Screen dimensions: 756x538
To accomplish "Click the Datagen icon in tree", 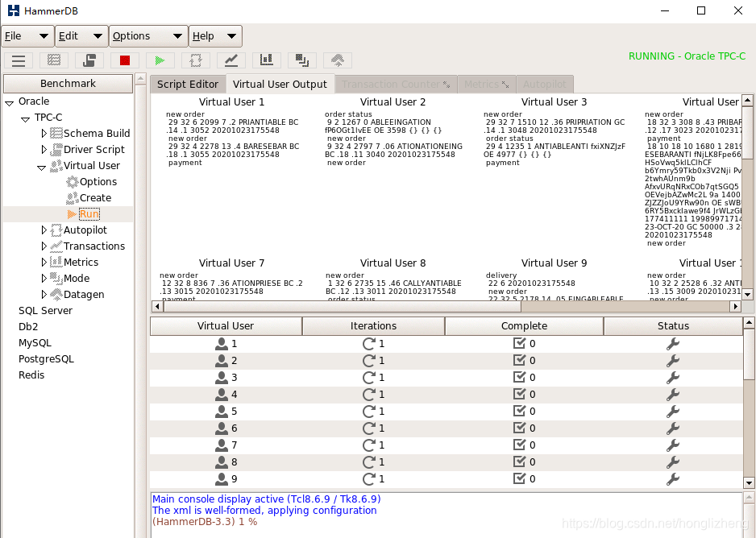I will [56, 294].
